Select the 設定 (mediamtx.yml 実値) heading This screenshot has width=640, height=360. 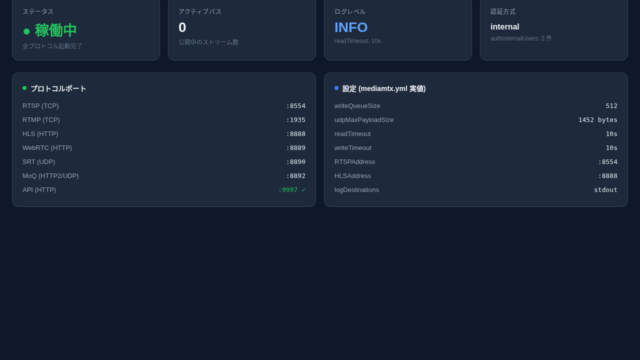(384, 89)
